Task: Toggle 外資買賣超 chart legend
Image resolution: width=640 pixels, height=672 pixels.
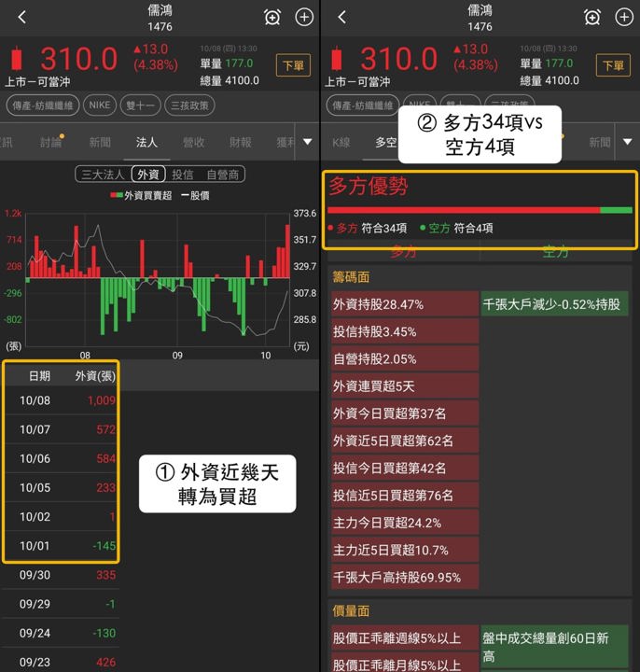Action: click(x=142, y=195)
